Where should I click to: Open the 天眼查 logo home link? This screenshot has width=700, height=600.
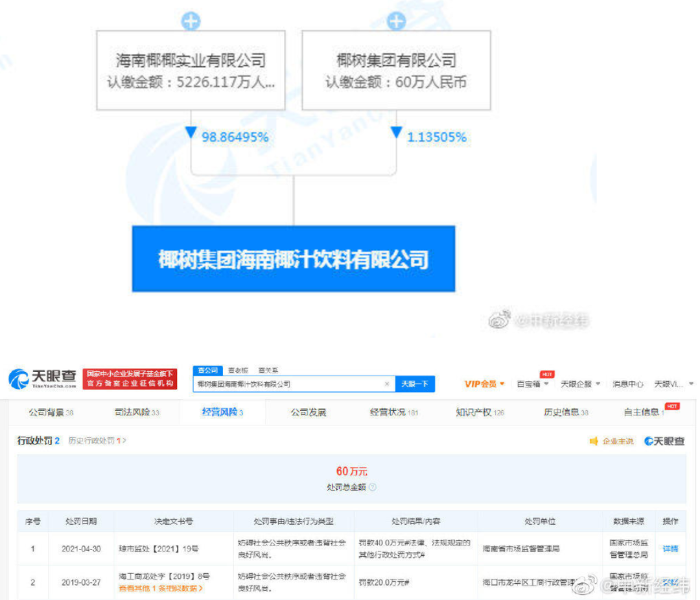42,378
